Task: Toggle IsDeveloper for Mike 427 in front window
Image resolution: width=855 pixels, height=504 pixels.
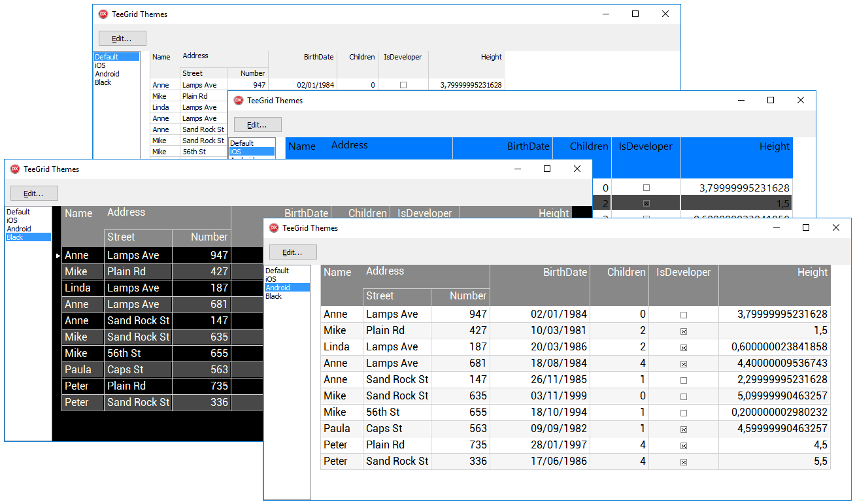Action: [684, 331]
